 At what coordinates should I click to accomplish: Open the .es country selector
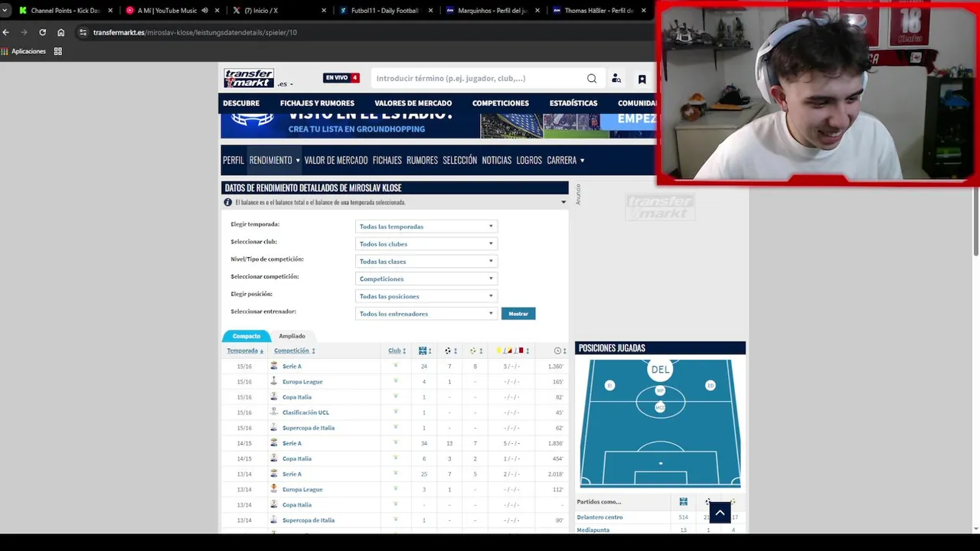(286, 84)
